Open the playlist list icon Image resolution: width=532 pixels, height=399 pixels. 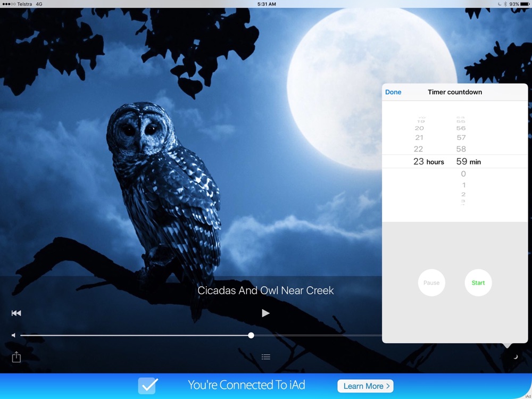pos(266,357)
